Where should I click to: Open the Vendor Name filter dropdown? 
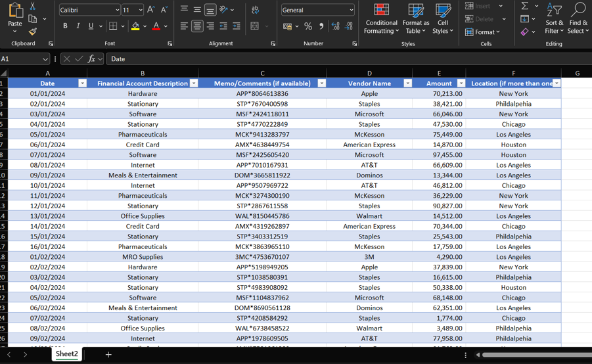tap(408, 83)
